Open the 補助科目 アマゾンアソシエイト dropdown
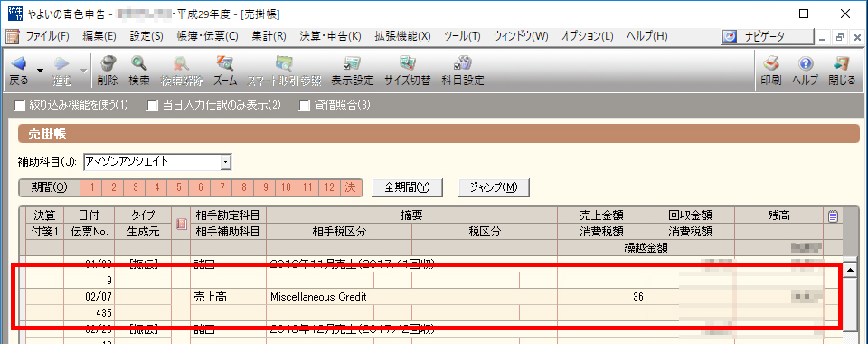 (x=225, y=162)
